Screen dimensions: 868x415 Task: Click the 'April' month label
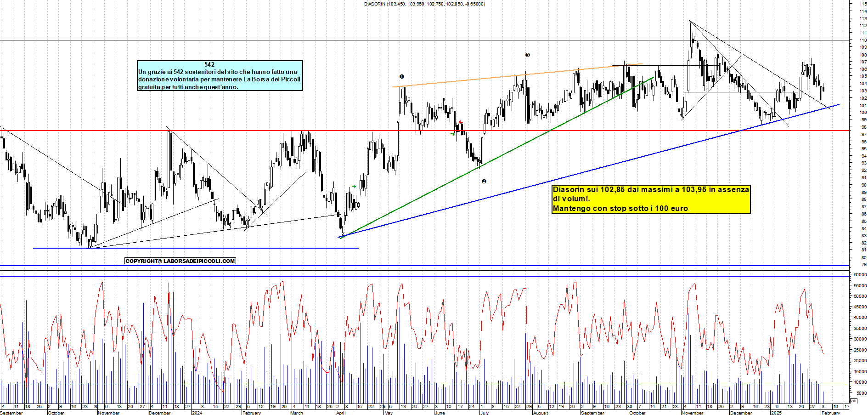point(341,413)
